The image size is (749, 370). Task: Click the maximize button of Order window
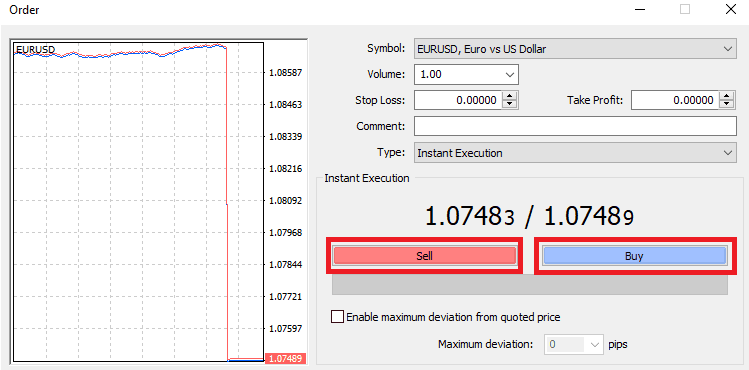[x=685, y=9]
